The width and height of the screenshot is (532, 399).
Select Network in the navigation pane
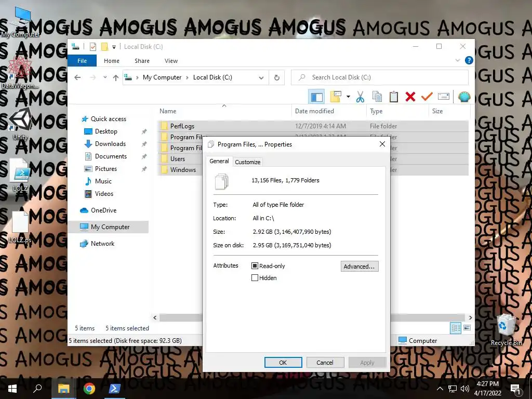pyautogui.click(x=102, y=244)
